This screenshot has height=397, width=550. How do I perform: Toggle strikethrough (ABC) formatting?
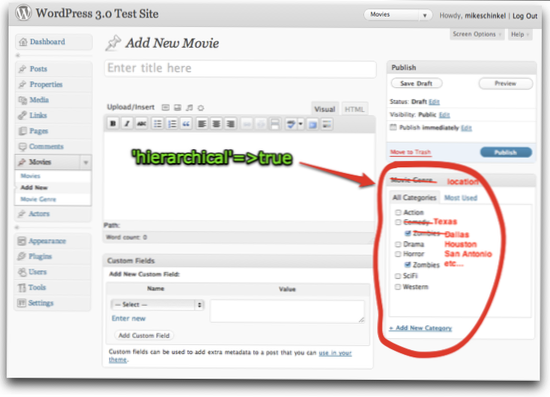click(141, 124)
